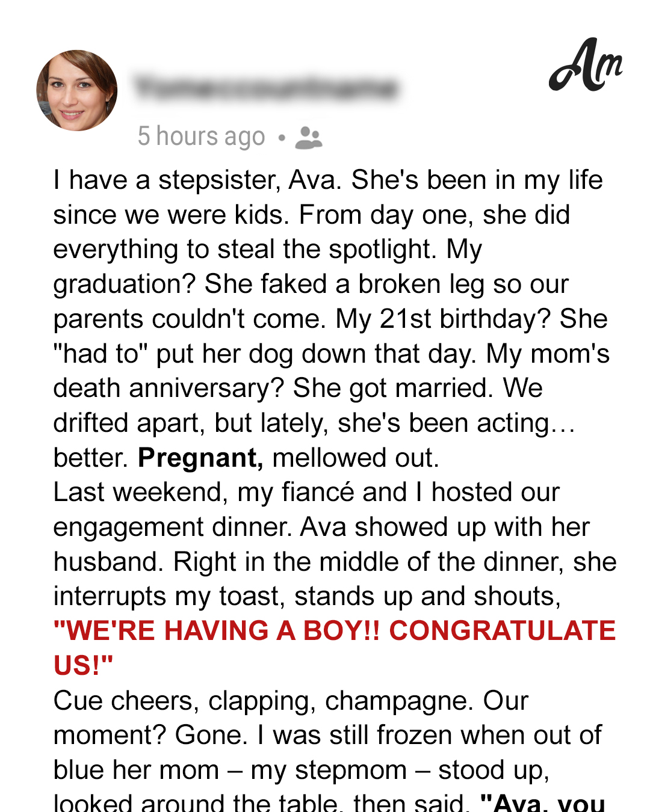Click the line starting 'moment? Gone.'

[327, 736]
